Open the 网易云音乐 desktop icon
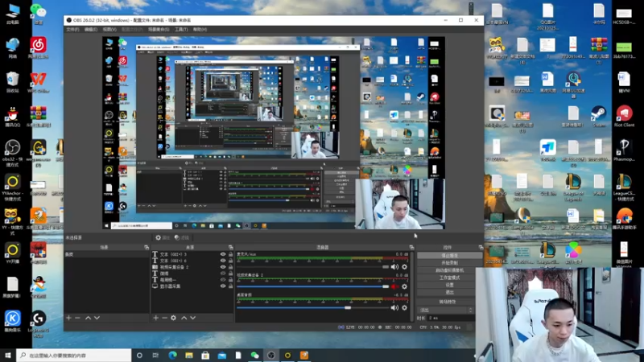 [38, 47]
